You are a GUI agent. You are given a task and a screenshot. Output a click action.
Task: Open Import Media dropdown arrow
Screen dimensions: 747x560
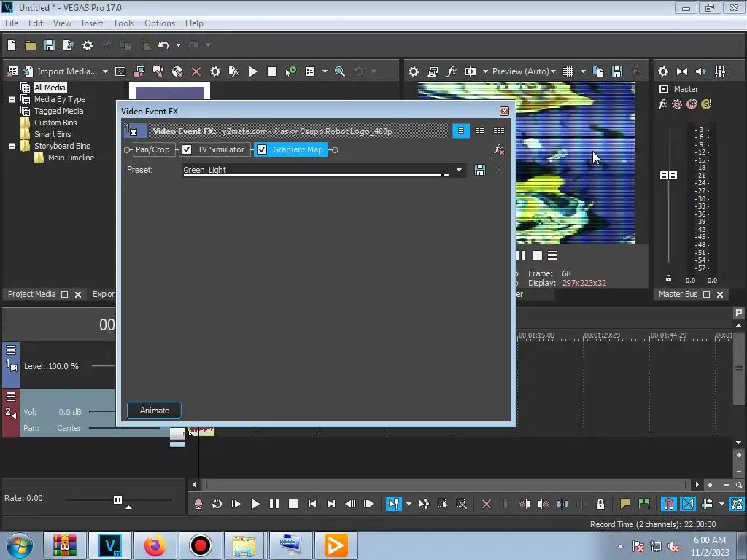[105, 71]
